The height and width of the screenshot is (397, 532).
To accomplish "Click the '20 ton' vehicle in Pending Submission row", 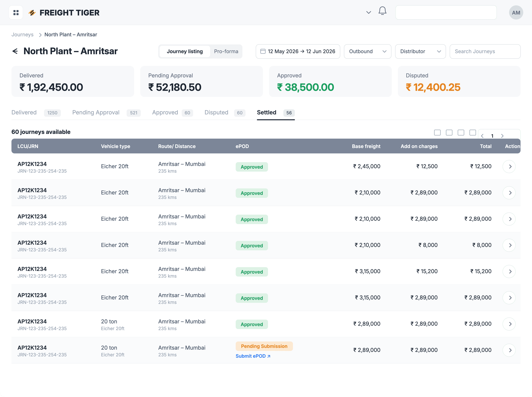I will tap(109, 348).
